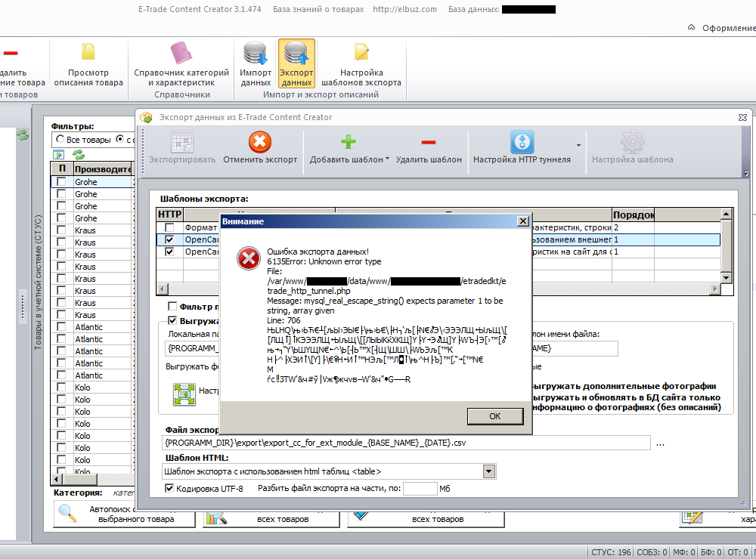The image size is (756, 559).
Task: Expand export toolbar overflow arrow
Action: [746, 174]
